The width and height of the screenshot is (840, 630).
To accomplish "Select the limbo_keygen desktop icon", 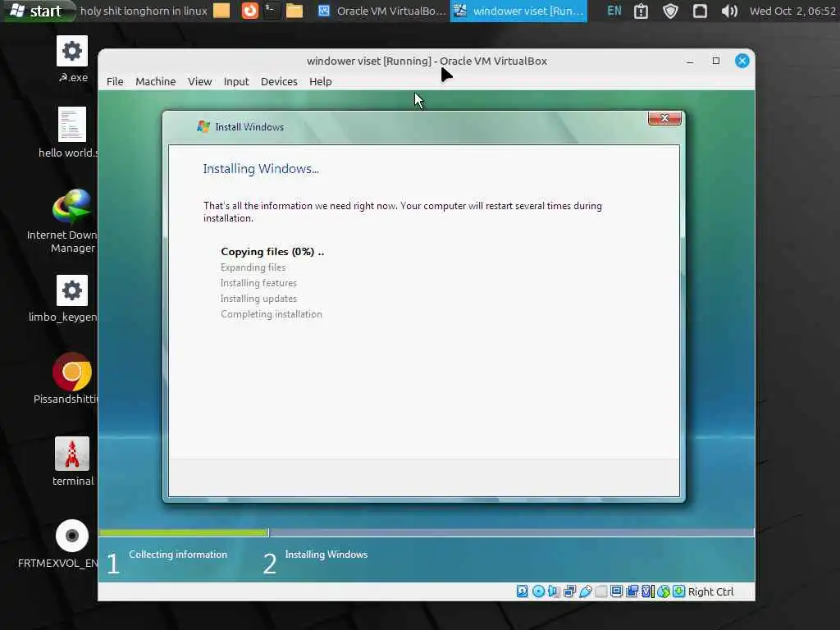I will pos(72,291).
